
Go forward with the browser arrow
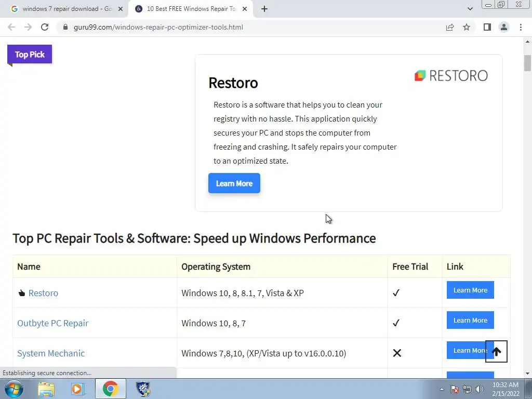pos(28,27)
